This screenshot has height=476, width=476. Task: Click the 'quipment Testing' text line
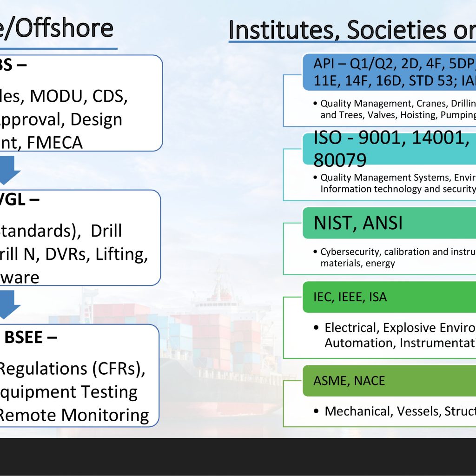click(x=69, y=392)
